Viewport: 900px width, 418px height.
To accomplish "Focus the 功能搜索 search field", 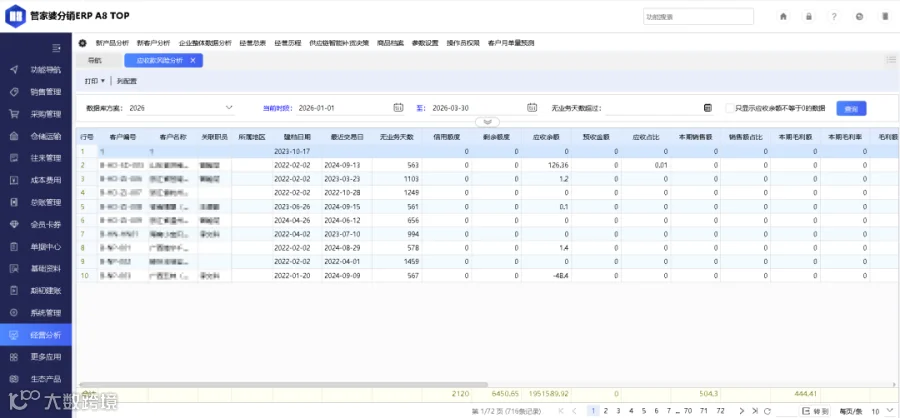I will [x=698, y=17].
